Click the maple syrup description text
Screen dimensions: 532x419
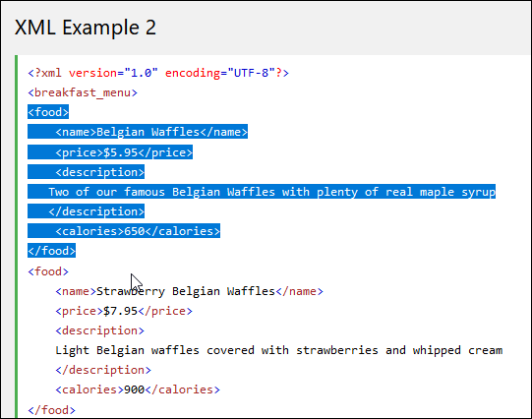click(271, 192)
